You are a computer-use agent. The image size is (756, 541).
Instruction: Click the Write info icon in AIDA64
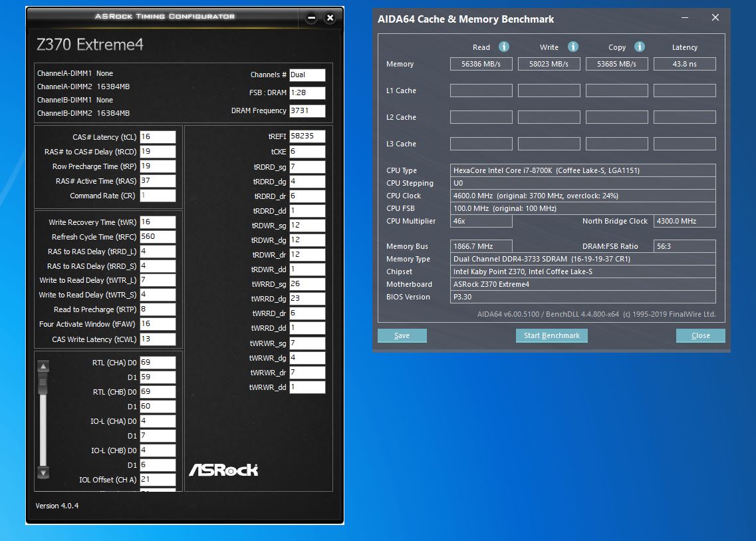click(x=572, y=47)
